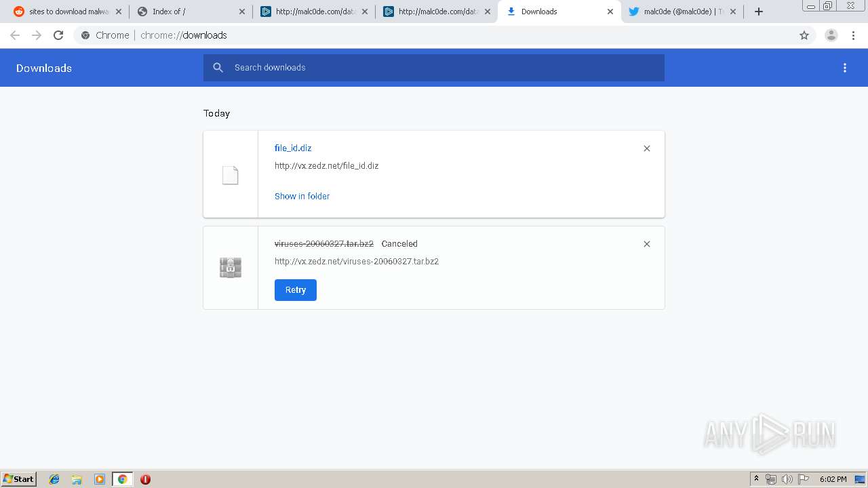Bookmark this page with the star icon
Viewport: 868px width, 488px height.
[804, 35]
